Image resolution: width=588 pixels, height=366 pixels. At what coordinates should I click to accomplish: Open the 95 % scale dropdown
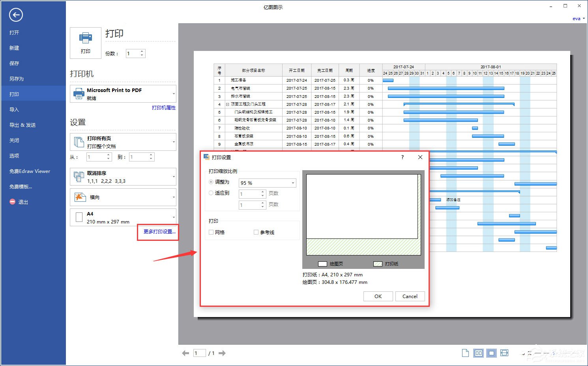click(268, 183)
